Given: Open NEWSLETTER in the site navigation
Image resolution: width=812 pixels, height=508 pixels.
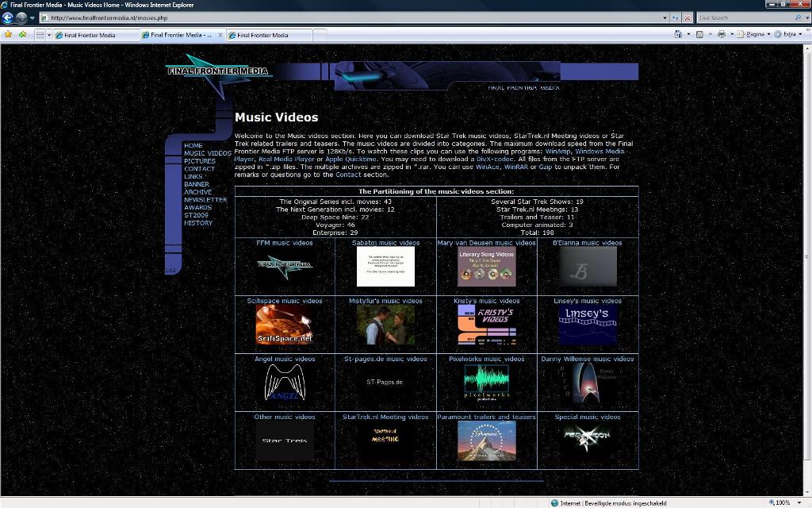Looking at the screenshot, I should [205, 200].
